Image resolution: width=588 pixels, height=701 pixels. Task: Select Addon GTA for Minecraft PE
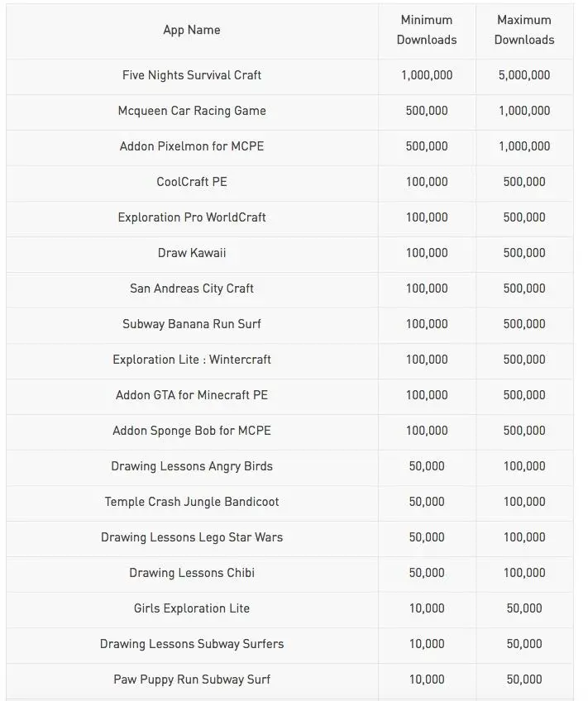point(192,395)
